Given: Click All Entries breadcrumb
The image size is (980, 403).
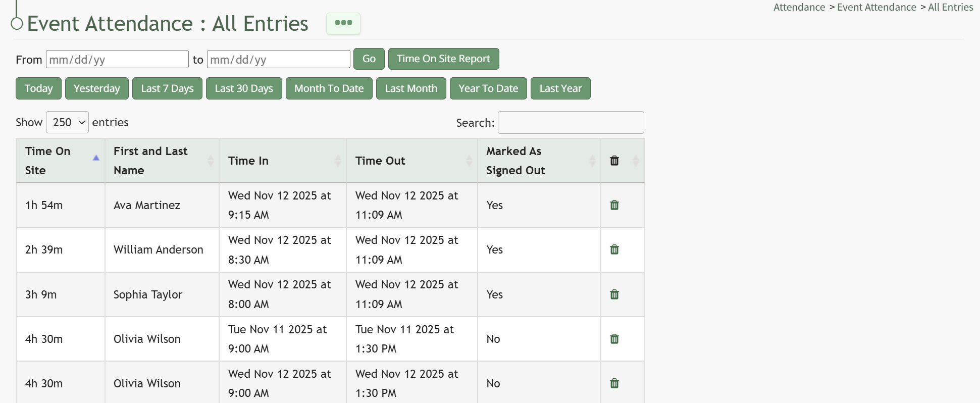Looking at the screenshot, I should tap(951, 7).
